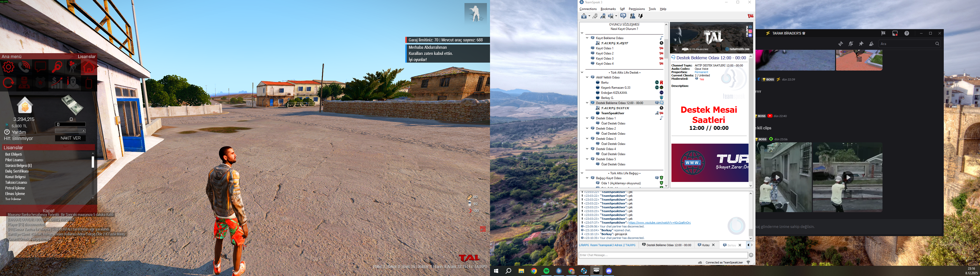The image size is (980, 276).
Task: Click the TeamSpeak channel tree scrollbar thumb
Action: coord(666,48)
